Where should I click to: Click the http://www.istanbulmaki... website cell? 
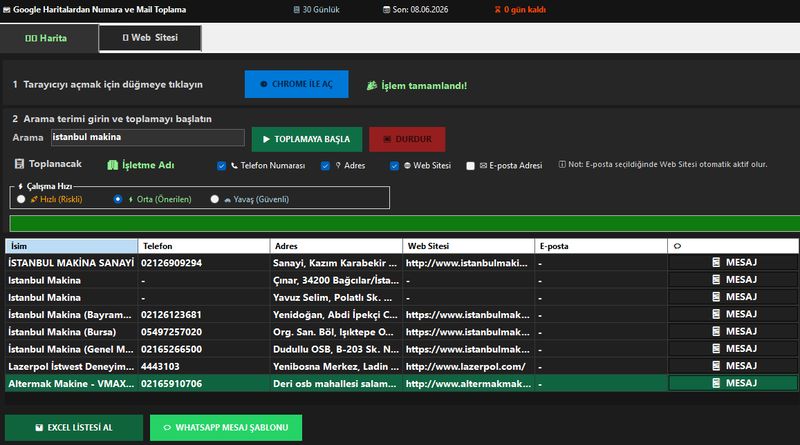[x=466, y=263]
